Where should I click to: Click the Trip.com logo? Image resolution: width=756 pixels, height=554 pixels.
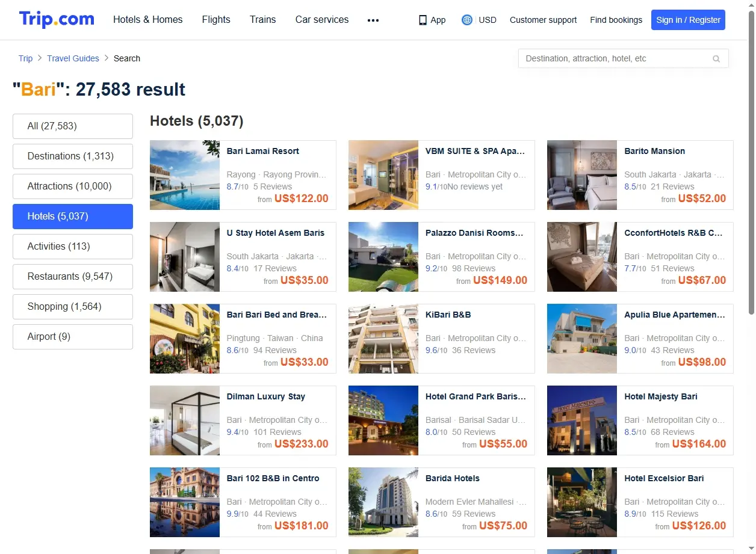pos(57,19)
